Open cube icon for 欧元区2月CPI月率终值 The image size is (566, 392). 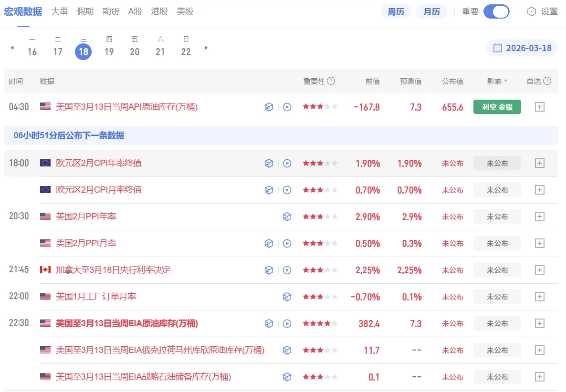coord(269,190)
